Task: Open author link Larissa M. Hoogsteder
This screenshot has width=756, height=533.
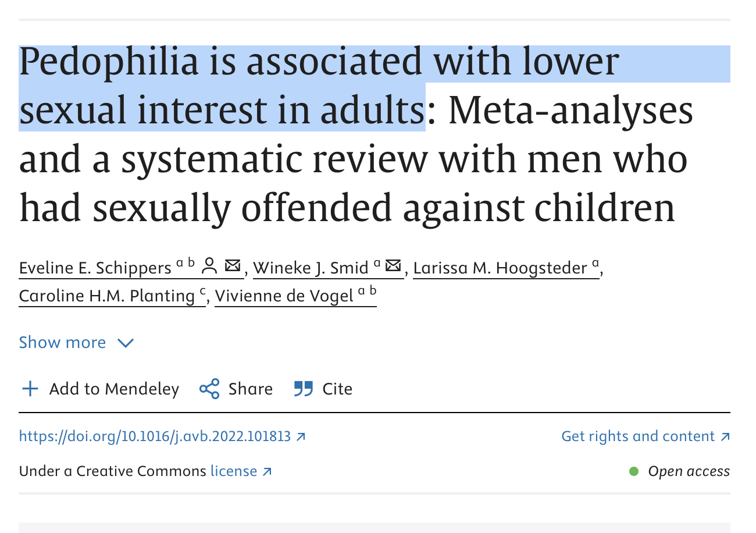Action: click(500, 268)
